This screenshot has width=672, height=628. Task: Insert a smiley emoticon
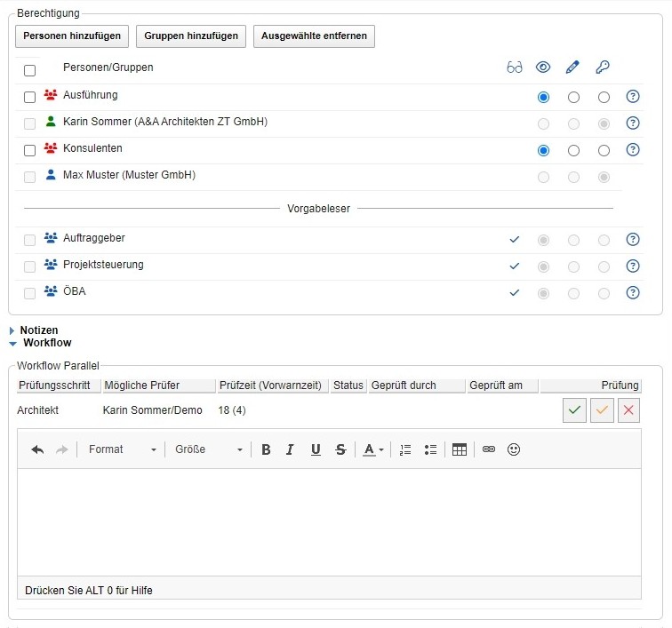(x=514, y=449)
